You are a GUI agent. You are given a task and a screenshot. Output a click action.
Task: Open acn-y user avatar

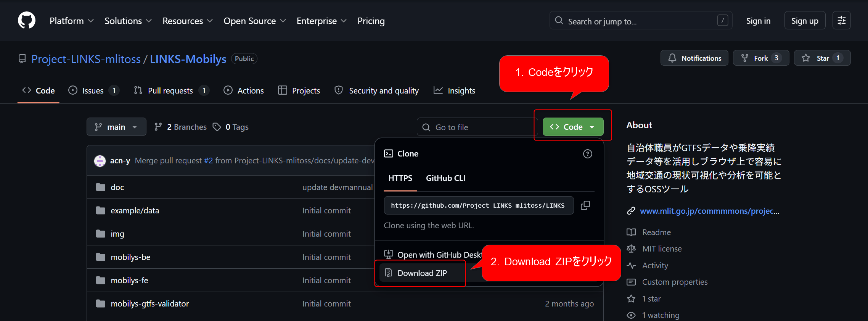click(x=100, y=161)
